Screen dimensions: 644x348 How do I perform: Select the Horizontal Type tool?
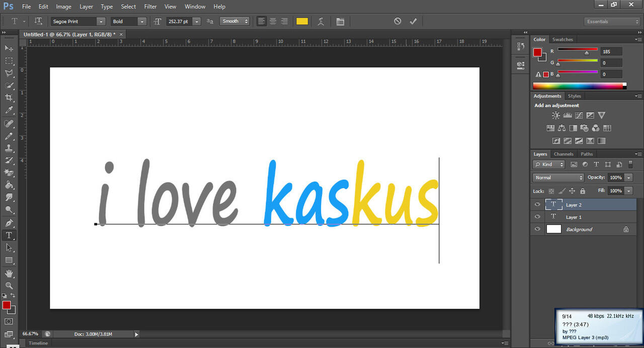pos(9,235)
